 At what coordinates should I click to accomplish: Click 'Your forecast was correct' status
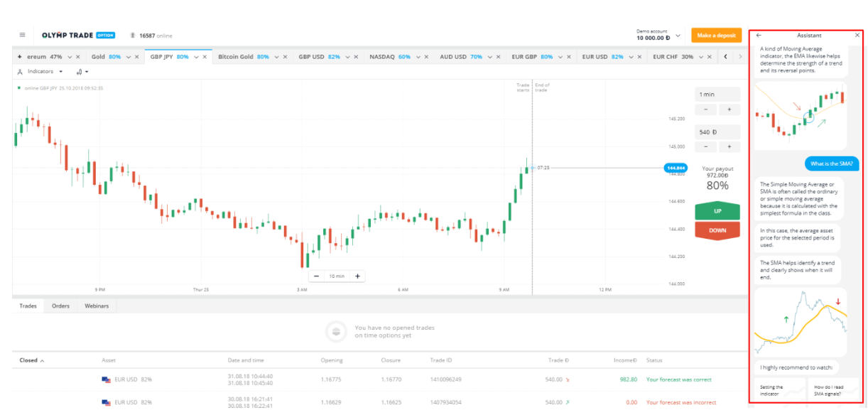click(678, 379)
